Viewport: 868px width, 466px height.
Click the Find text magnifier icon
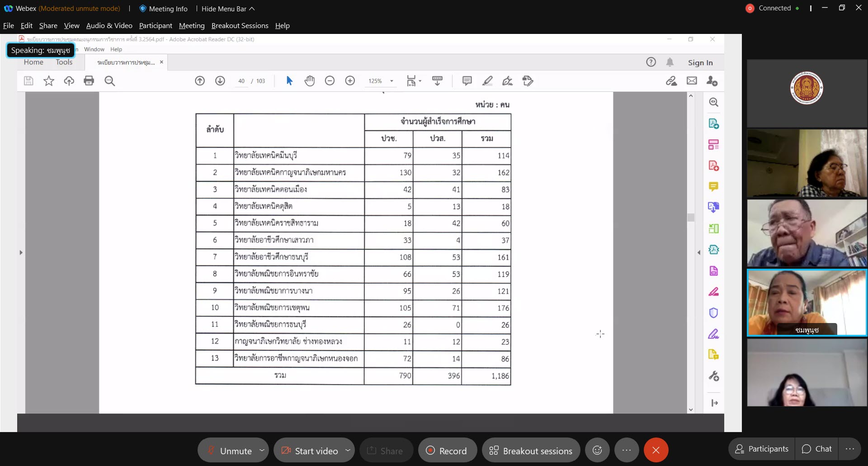click(110, 81)
